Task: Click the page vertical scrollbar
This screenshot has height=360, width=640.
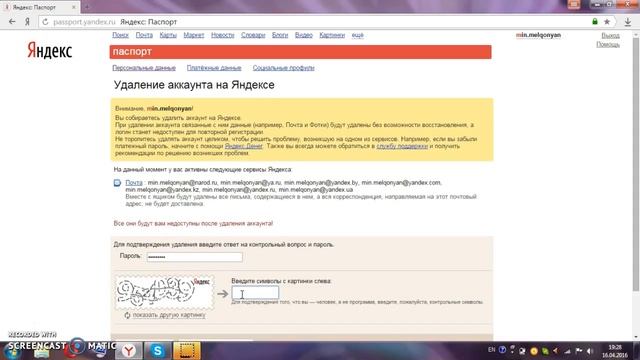Action: pyautogui.click(x=636, y=163)
